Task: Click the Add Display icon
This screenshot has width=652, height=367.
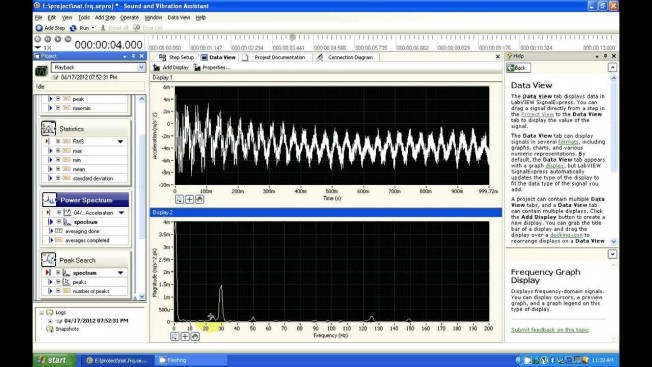Action: 156,67
